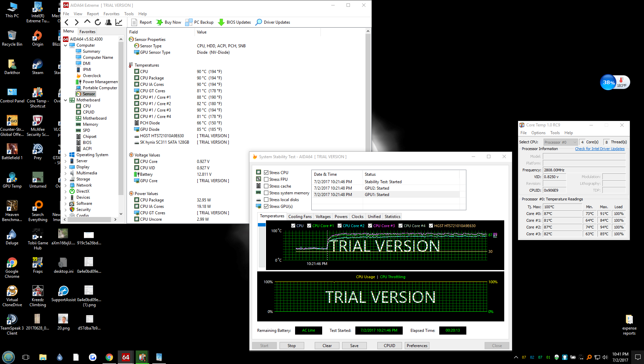Collapse the Motherboard tree node
The image size is (644, 364).
pyautogui.click(x=66, y=100)
